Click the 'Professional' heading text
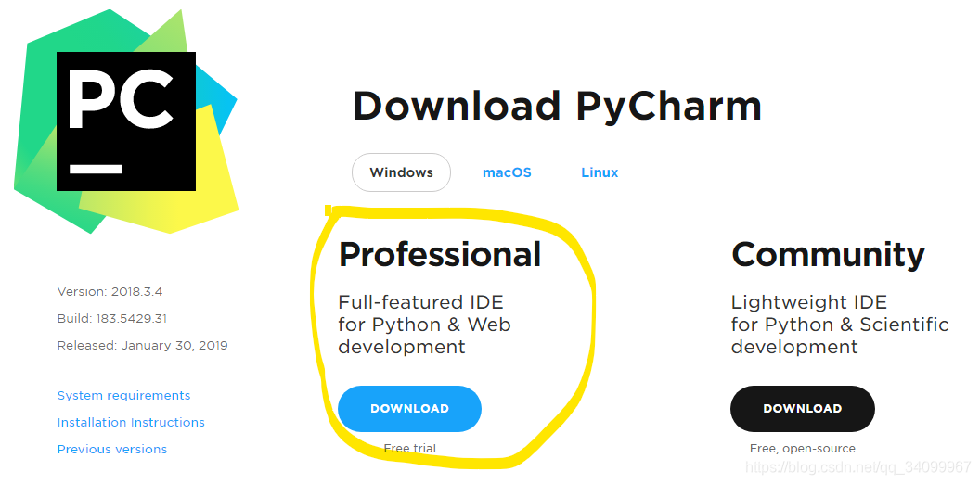 (x=440, y=254)
